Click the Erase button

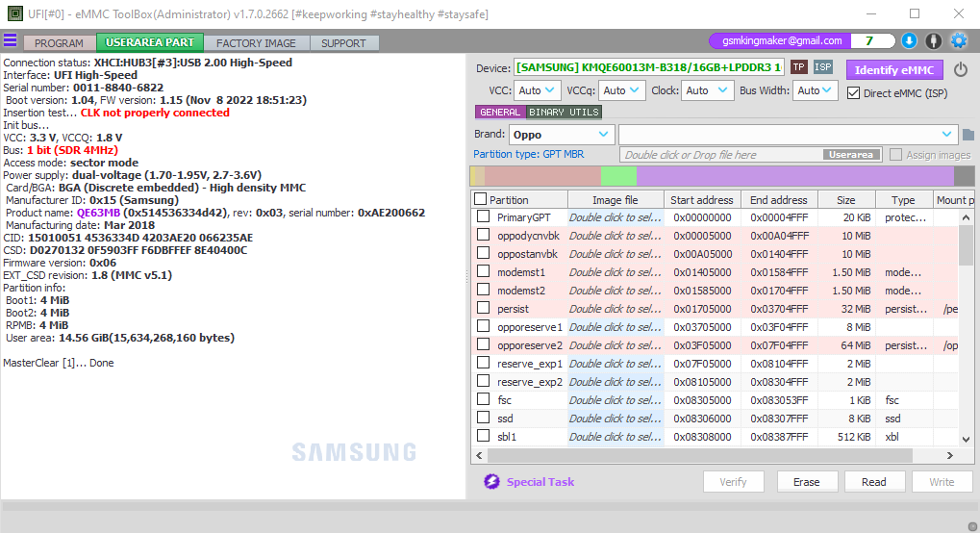(806, 482)
